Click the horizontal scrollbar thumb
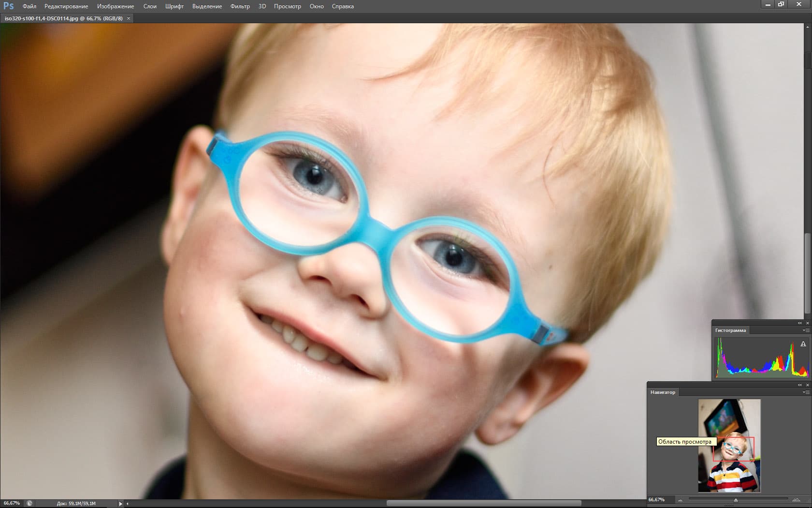This screenshot has width=812, height=508. [484, 503]
